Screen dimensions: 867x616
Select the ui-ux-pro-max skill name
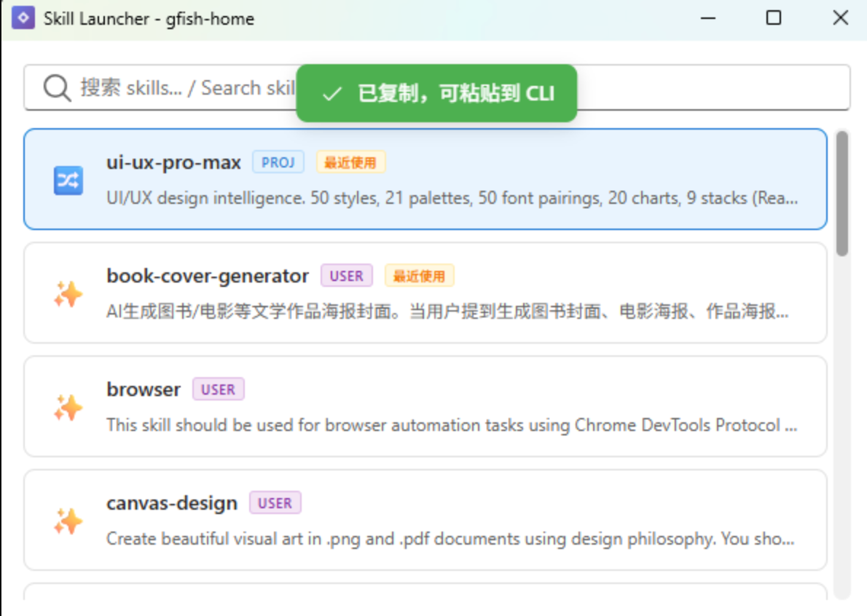[x=173, y=162]
